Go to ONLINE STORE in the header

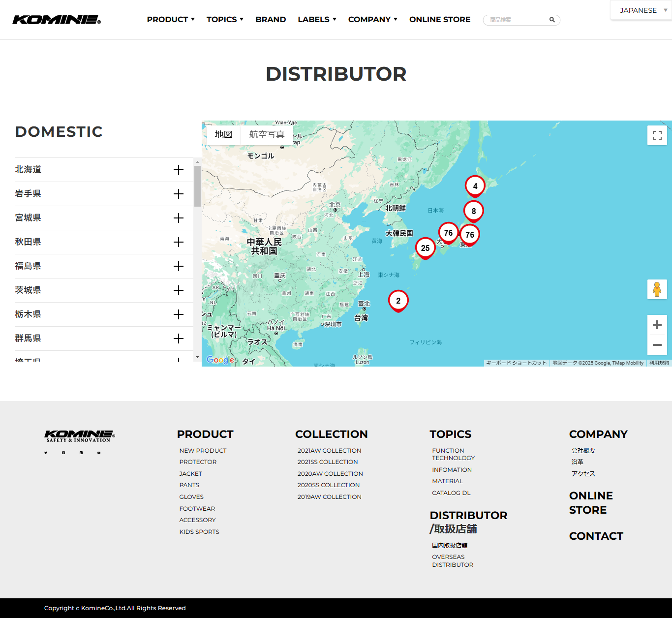[x=440, y=20]
